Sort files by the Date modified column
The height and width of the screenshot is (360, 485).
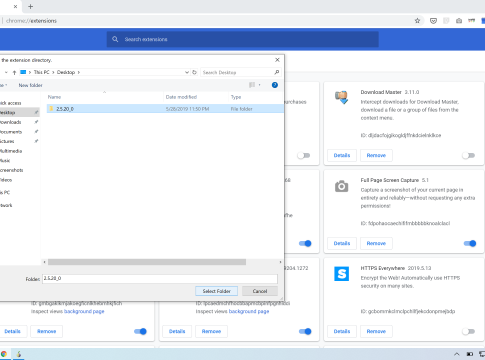tap(181, 97)
